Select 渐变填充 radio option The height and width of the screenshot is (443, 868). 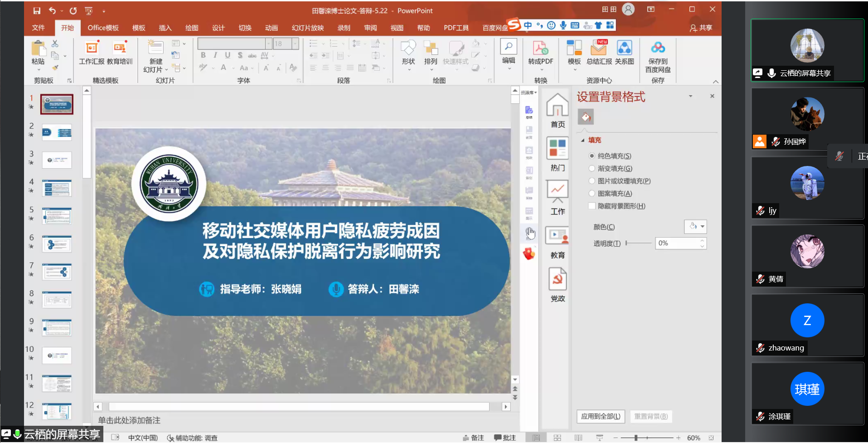point(592,168)
